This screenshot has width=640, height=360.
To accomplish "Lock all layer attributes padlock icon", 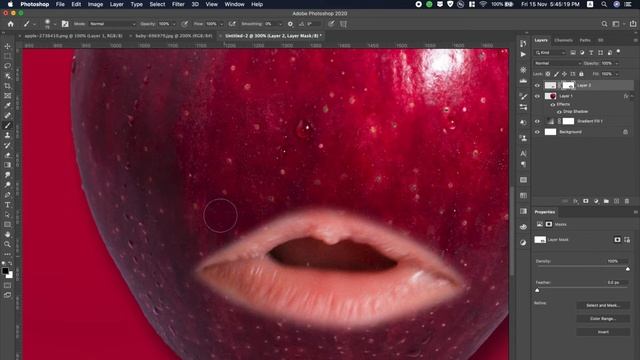I will [581, 74].
